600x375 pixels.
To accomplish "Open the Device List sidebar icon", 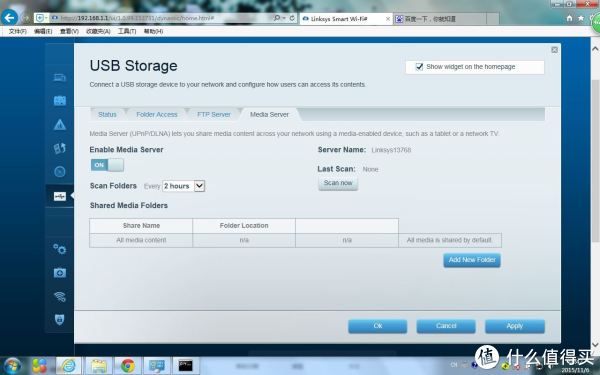I will (60, 78).
